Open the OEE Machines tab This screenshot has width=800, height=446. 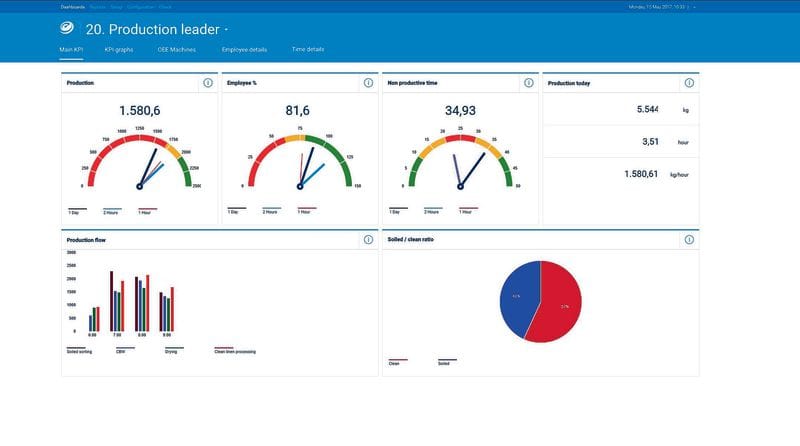tap(177, 49)
